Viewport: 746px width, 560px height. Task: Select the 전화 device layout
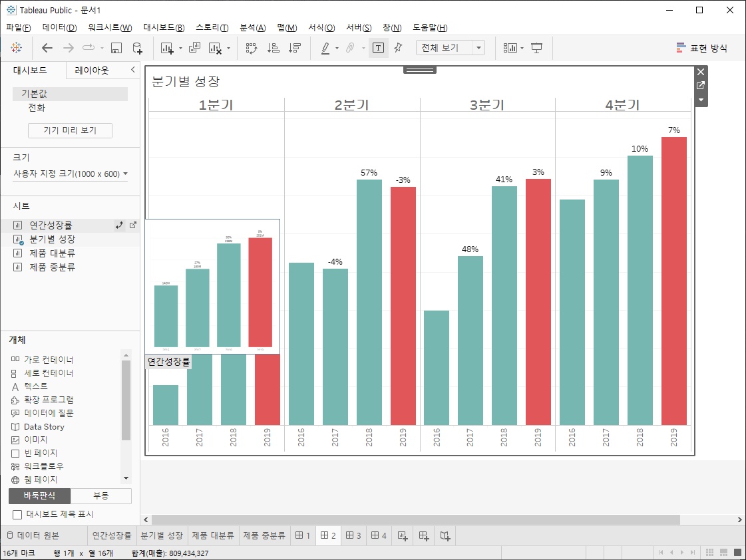(x=37, y=108)
